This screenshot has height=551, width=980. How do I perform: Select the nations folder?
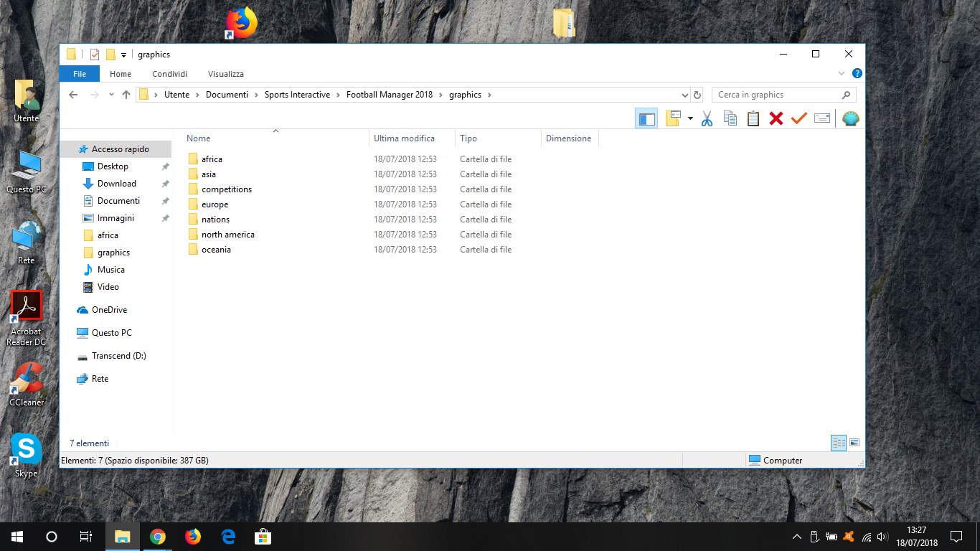click(x=215, y=220)
